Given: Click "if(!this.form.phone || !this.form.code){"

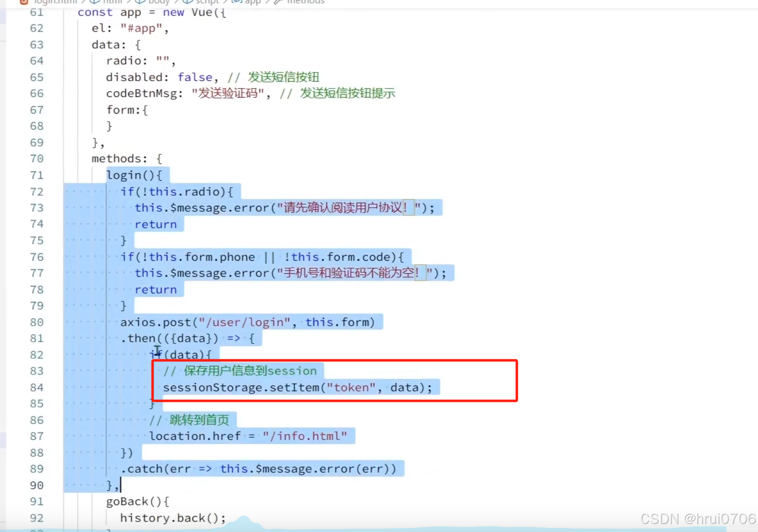Looking at the screenshot, I should pos(262,257).
